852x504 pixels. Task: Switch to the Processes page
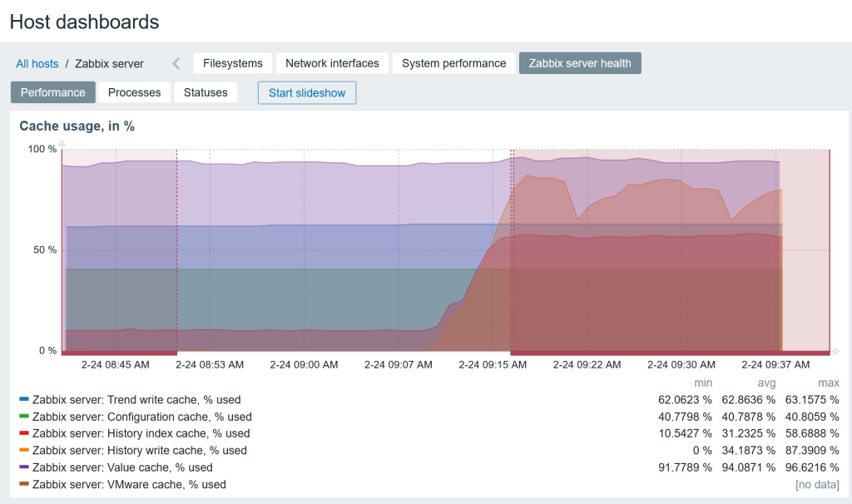134,92
